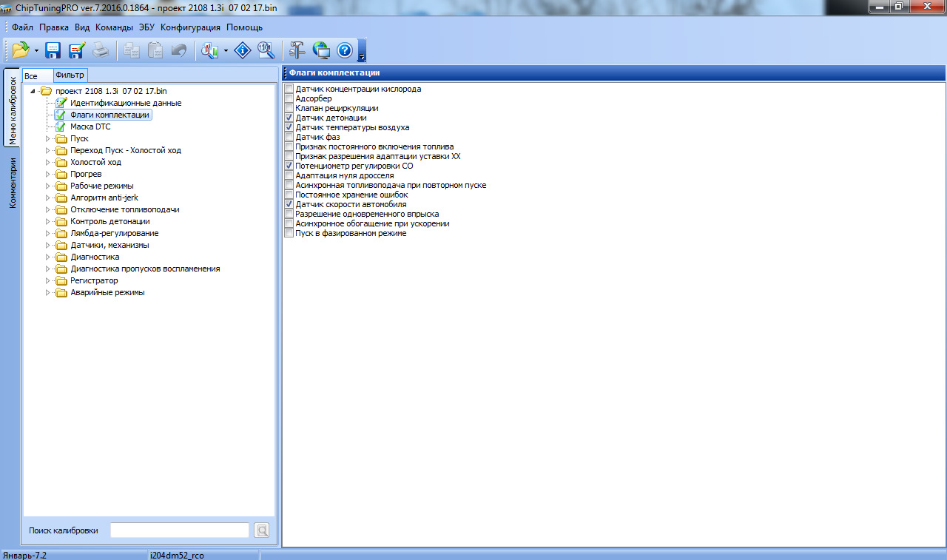Click the project root folder icon
Viewport: 947px width, 560px height.
click(x=47, y=91)
